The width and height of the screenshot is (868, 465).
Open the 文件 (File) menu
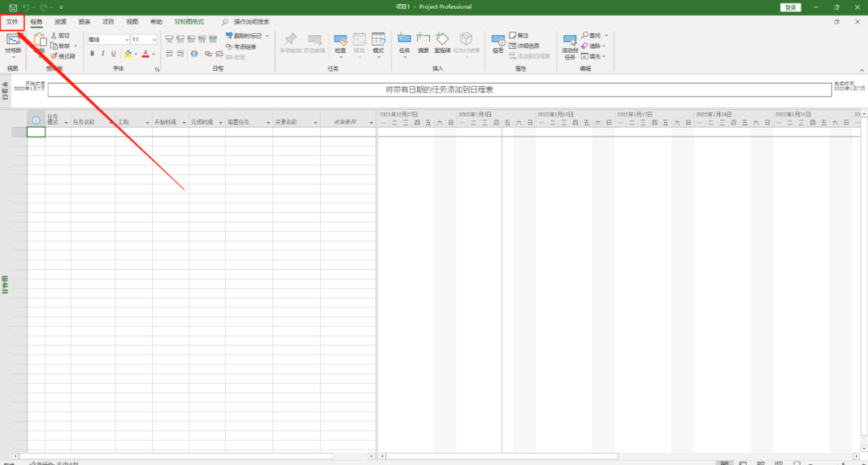click(x=12, y=22)
